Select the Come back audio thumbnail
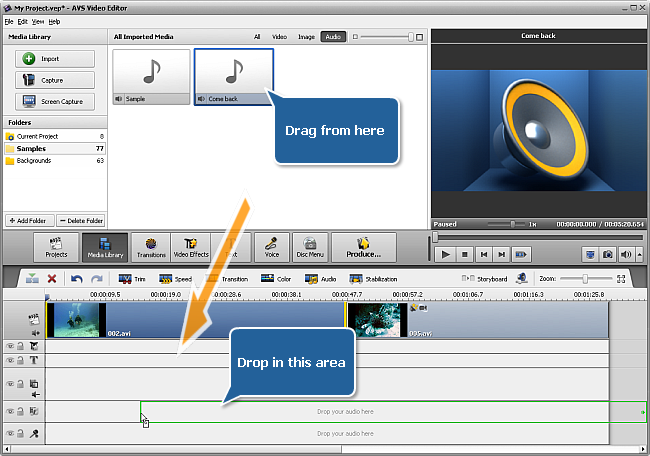This screenshot has width=650, height=456. [234, 77]
